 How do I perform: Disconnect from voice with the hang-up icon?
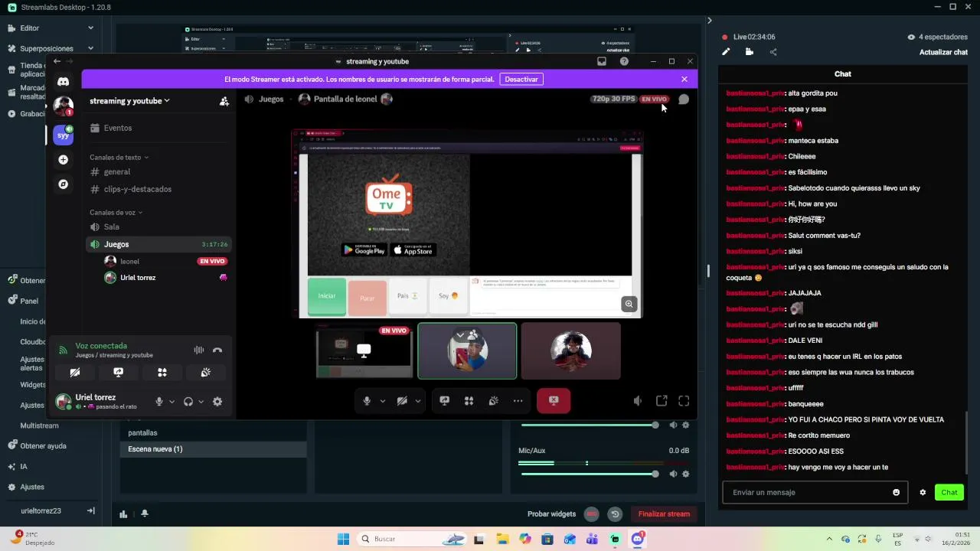click(x=217, y=350)
